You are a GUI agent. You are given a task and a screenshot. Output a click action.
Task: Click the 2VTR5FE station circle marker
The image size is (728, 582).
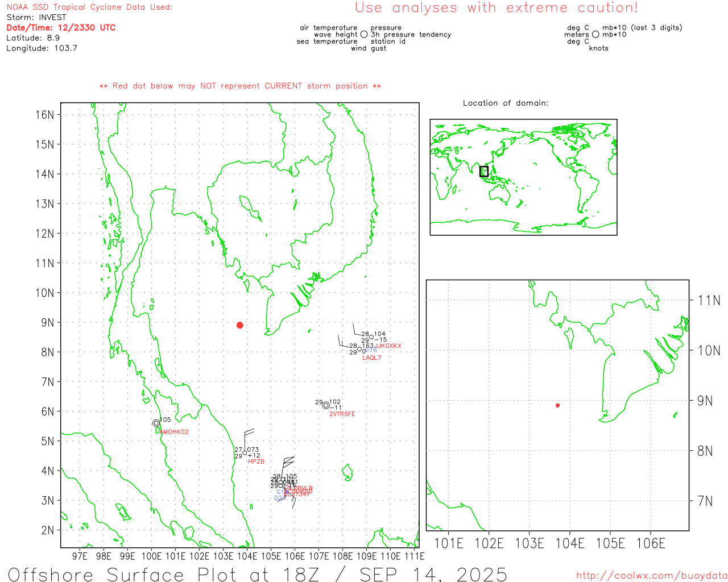[x=326, y=405]
